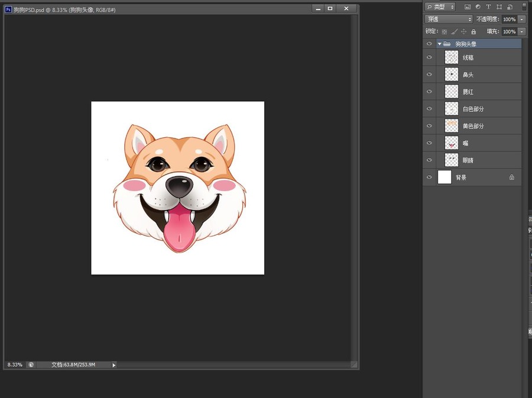This screenshot has height=398, width=532.
Task: Click the status bar save-progress icon
Action: (x=31, y=365)
